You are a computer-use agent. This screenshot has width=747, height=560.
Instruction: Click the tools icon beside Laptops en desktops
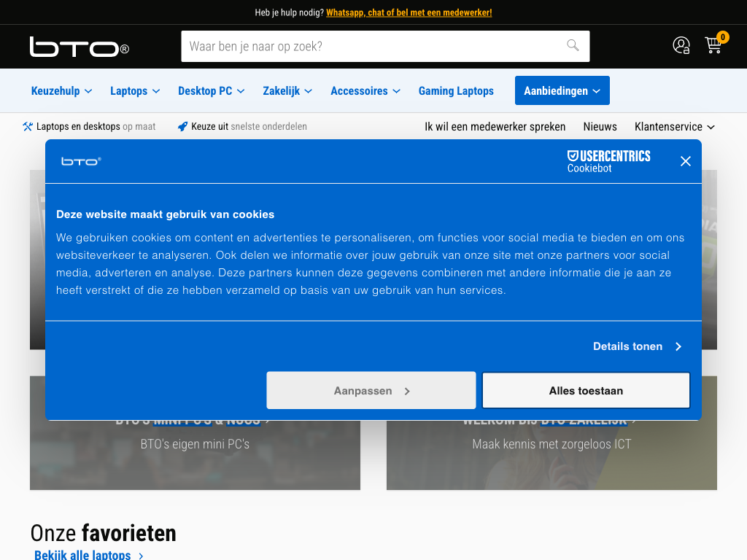(x=28, y=127)
